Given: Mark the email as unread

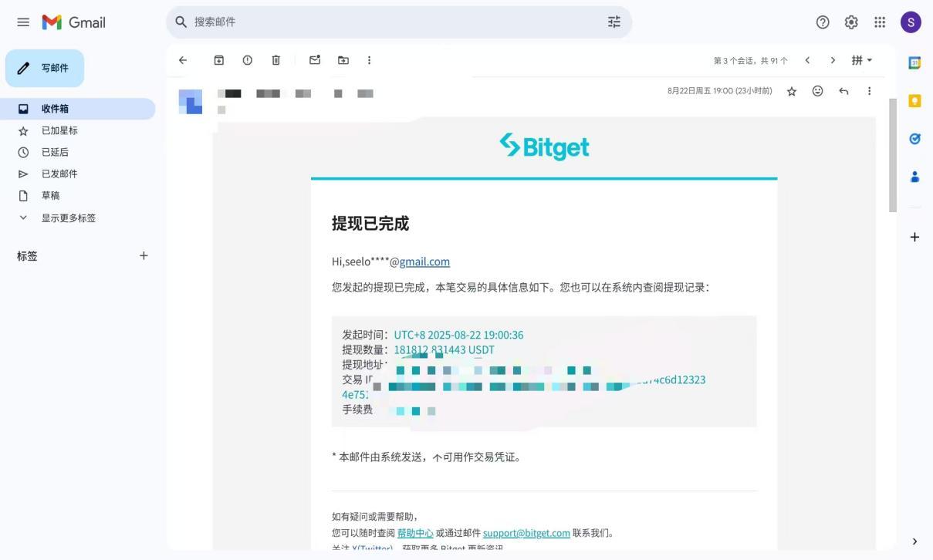Looking at the screenshot, I should tap(315, 60).
